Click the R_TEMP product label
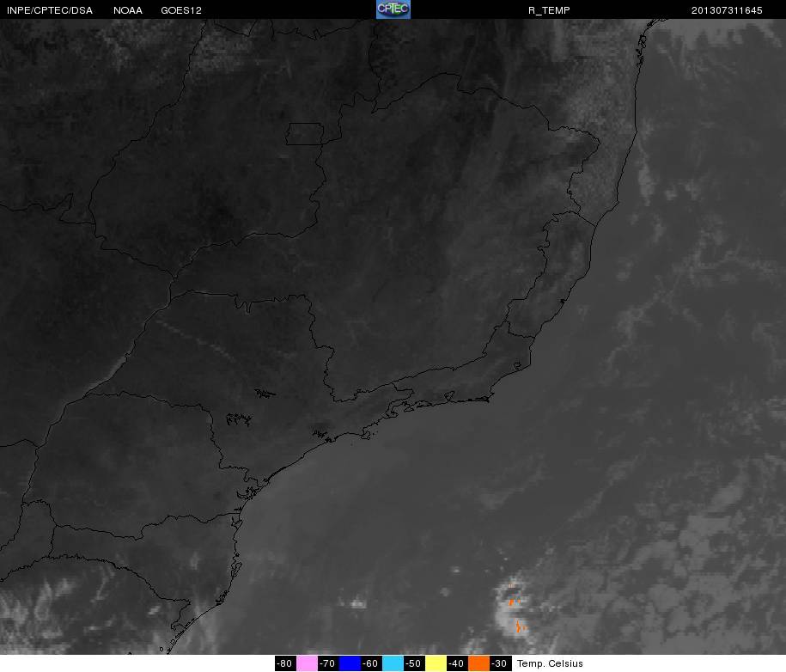Screen dimensions: 786x672 point(549,10)
